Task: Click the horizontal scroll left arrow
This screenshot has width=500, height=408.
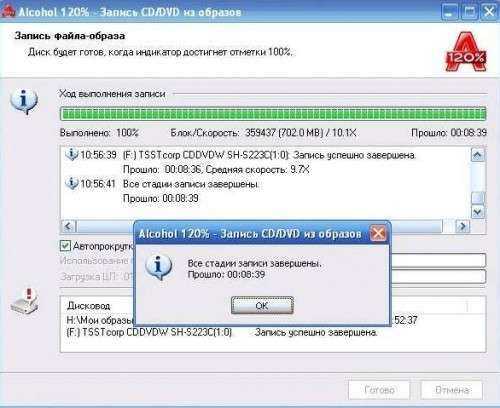Action: tap(68, 226)
